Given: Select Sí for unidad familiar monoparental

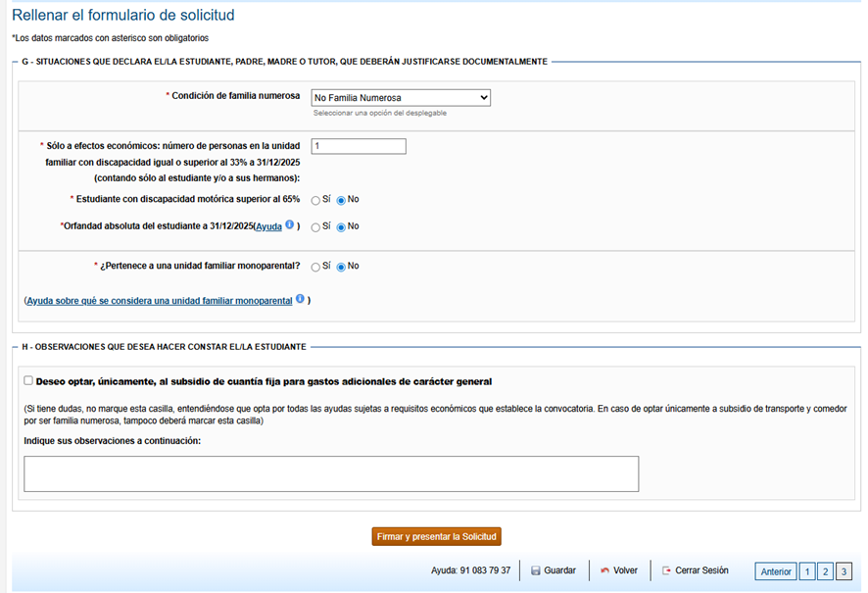Looking at the screenshot, I should tap(315, 268).
